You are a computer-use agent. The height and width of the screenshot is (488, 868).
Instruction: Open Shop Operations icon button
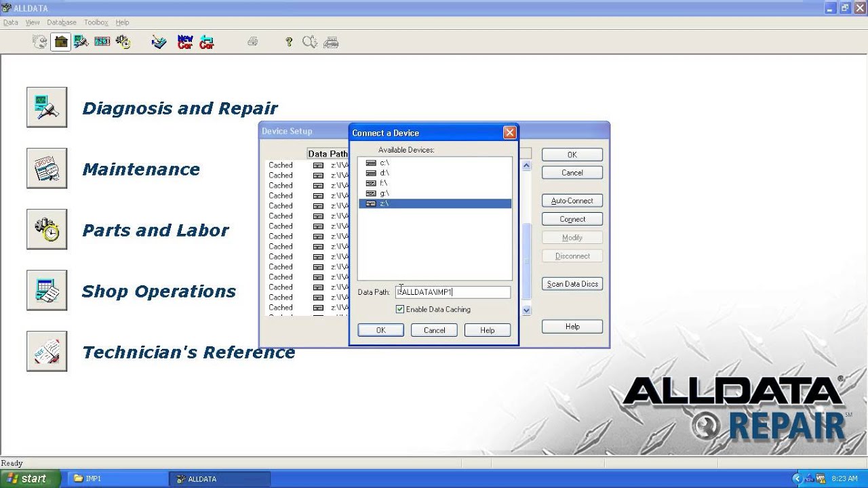coord(47,290)
